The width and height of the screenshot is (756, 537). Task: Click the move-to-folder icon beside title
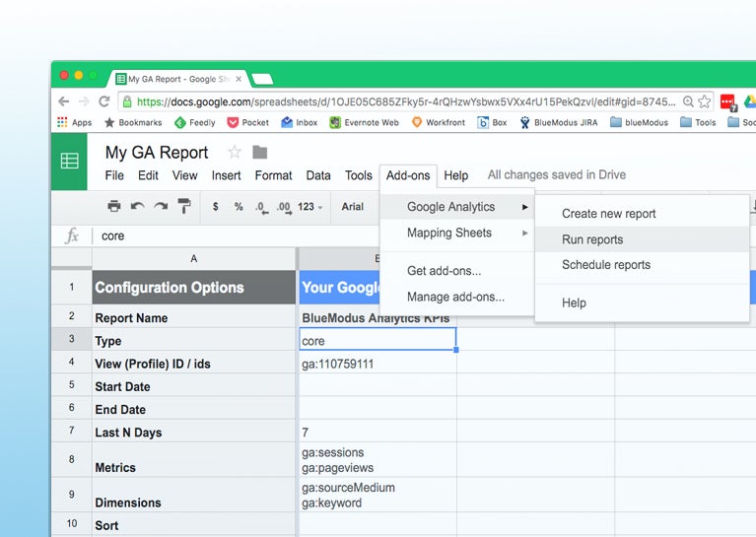click(260, 153)
